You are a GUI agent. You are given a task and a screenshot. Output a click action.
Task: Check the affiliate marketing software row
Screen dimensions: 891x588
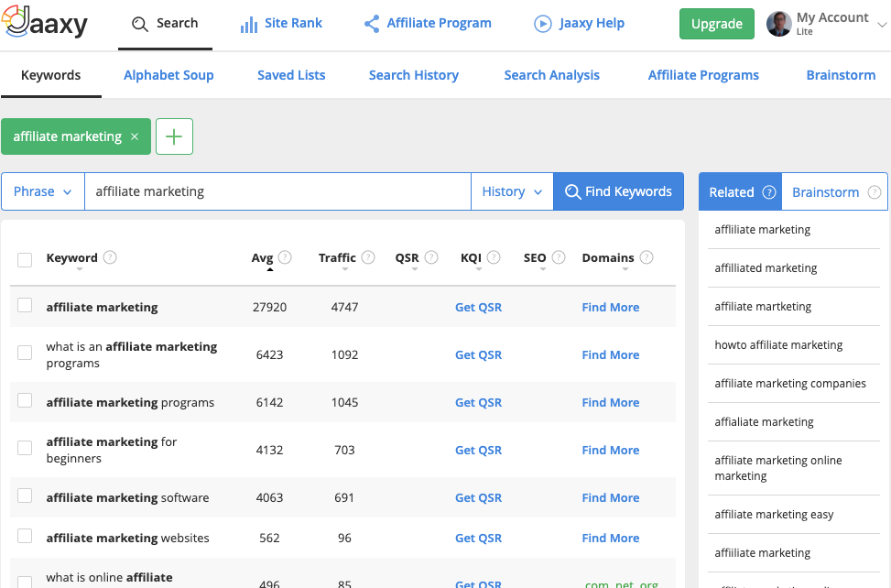pyautogui.click(x=25, y=495)
